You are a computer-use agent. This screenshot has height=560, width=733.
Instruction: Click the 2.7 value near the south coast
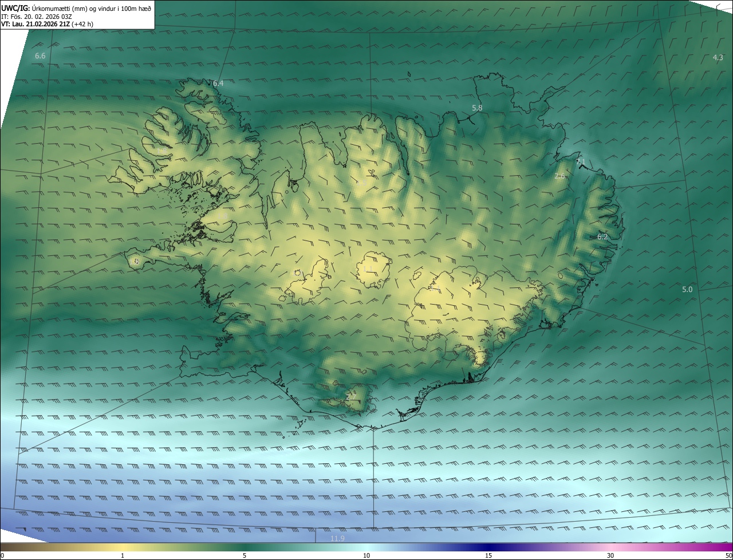click(351, 396)
